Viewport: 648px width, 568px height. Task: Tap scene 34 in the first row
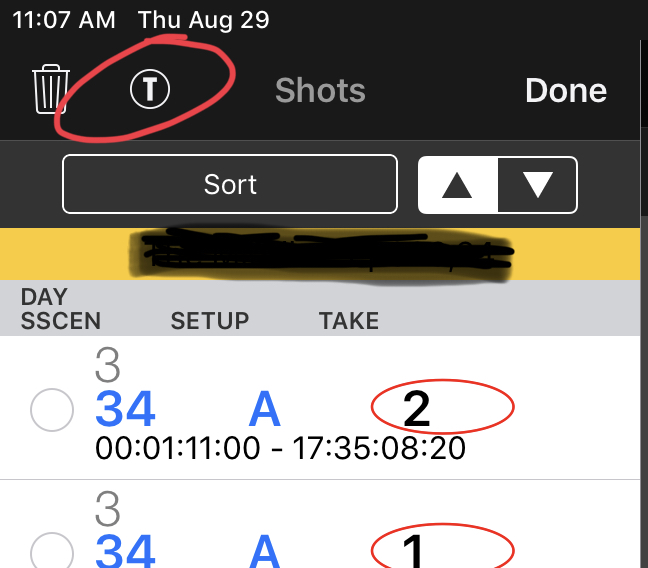point(126,409)
